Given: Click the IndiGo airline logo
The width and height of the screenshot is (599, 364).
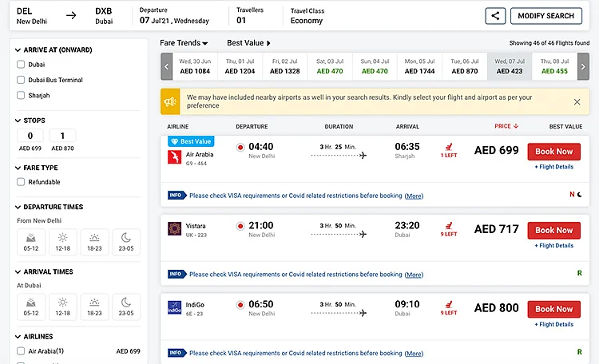Looking at the screenshot, I should coord(175,307).
